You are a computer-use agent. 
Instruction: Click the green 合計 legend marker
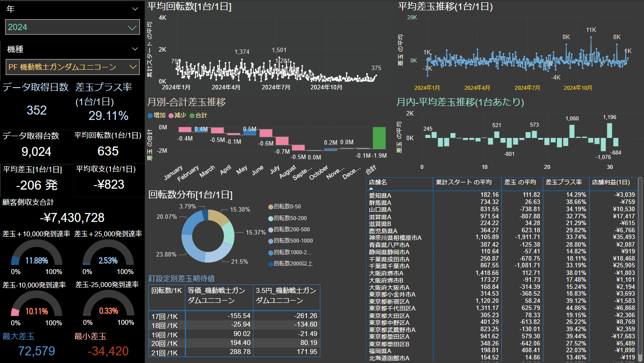point(192,115)
